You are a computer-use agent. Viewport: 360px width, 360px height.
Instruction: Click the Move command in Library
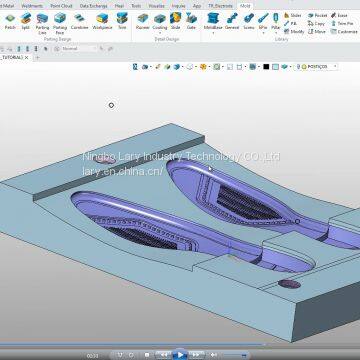317,32
